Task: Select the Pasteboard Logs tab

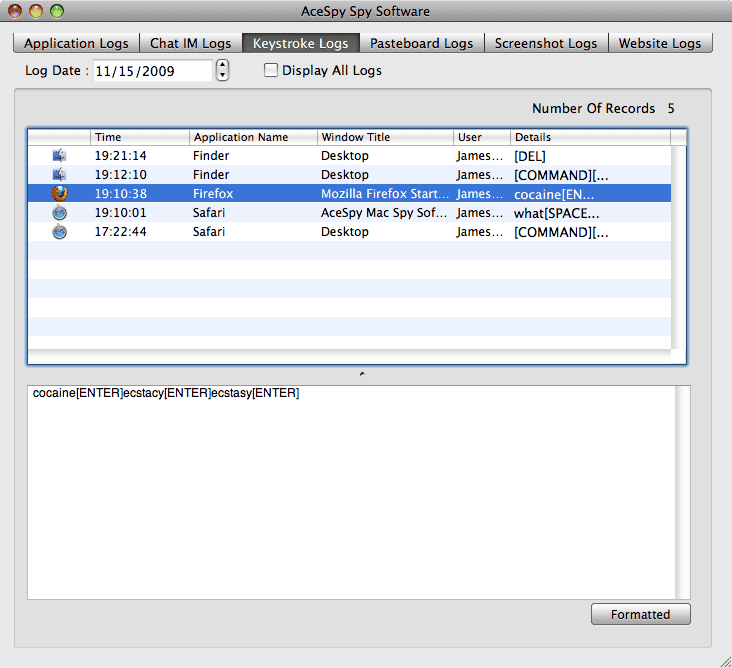Action: [422, 43]
